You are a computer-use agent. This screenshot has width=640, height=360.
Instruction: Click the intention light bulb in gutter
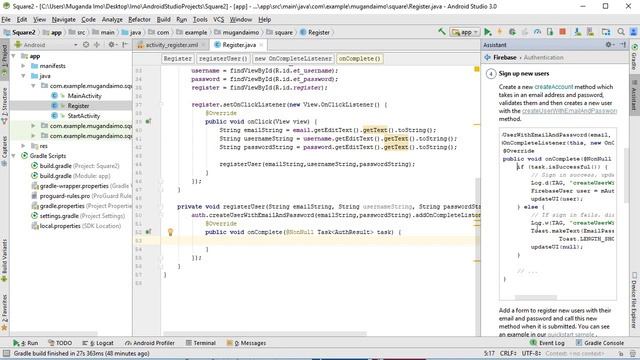click(171, 232)
